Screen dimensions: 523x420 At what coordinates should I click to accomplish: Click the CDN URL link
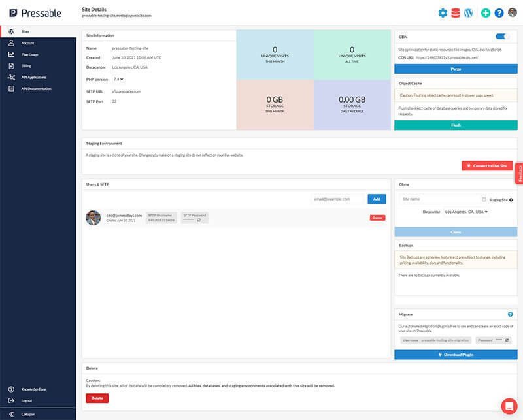[x=447, y=57]
